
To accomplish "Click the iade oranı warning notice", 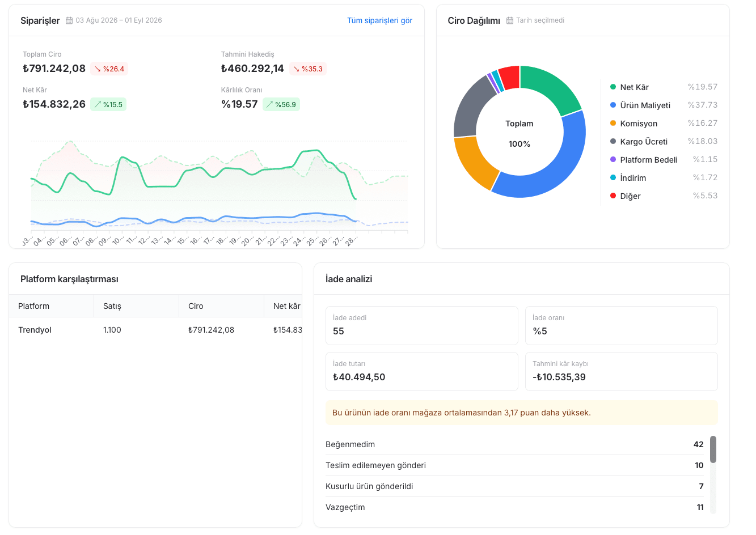I will tap(522, 413).
